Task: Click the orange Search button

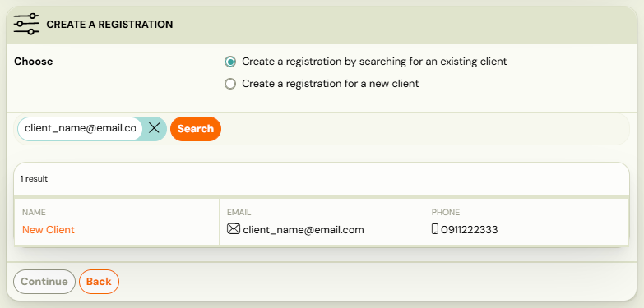Action: click(196, 129)
